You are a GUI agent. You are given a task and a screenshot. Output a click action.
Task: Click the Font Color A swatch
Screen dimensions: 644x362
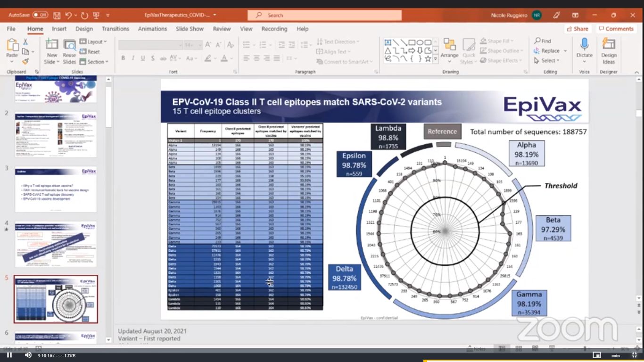click(224, 58)
